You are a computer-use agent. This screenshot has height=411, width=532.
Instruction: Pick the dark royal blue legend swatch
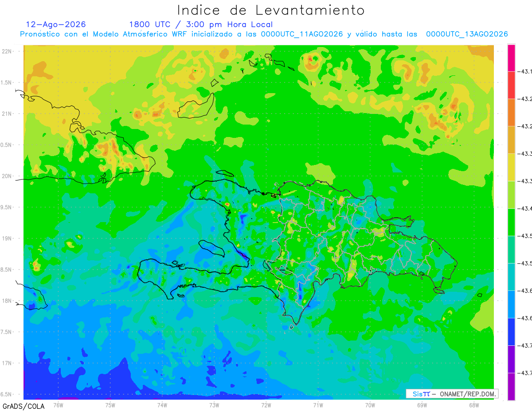tap(511, 332)
